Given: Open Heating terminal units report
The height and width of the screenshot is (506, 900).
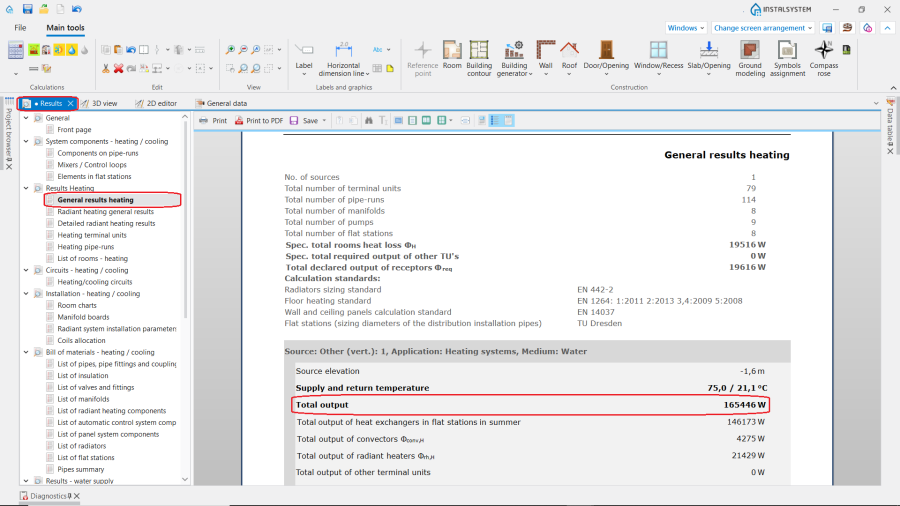Looking at the screenshot, I should pos(92,235).
